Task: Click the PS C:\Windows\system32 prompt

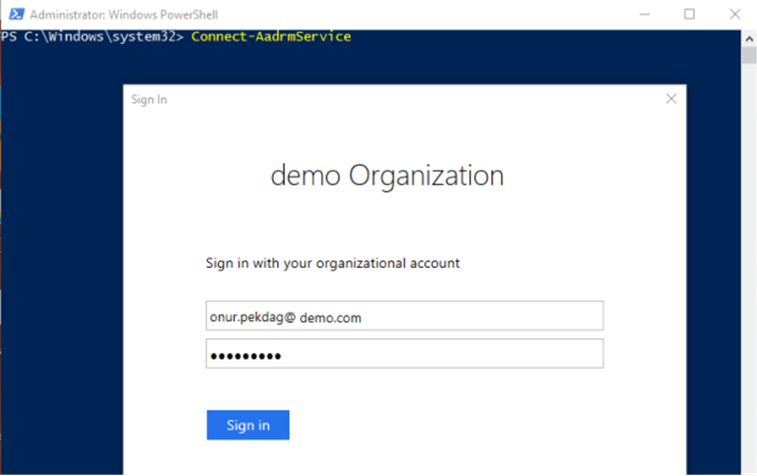Action: pyautogui.click(x=92, y=37)
